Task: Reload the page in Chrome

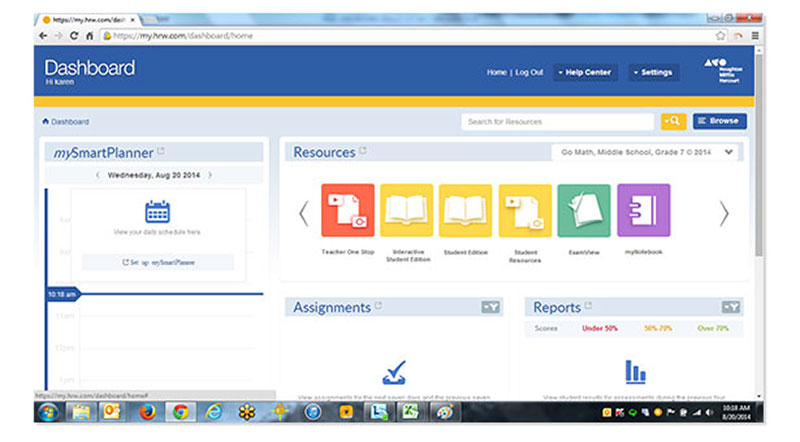Action: (x=74, y=36)
